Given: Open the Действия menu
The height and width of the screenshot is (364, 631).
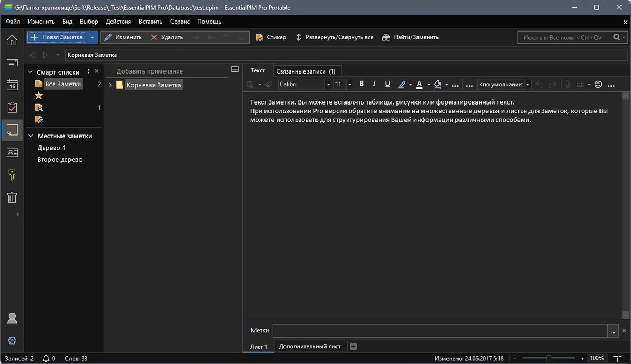Looking at the screenshot, I should coord(118,22).
